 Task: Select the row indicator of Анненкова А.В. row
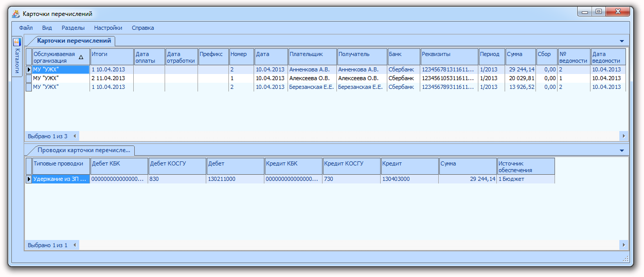(x=29, y=69)
